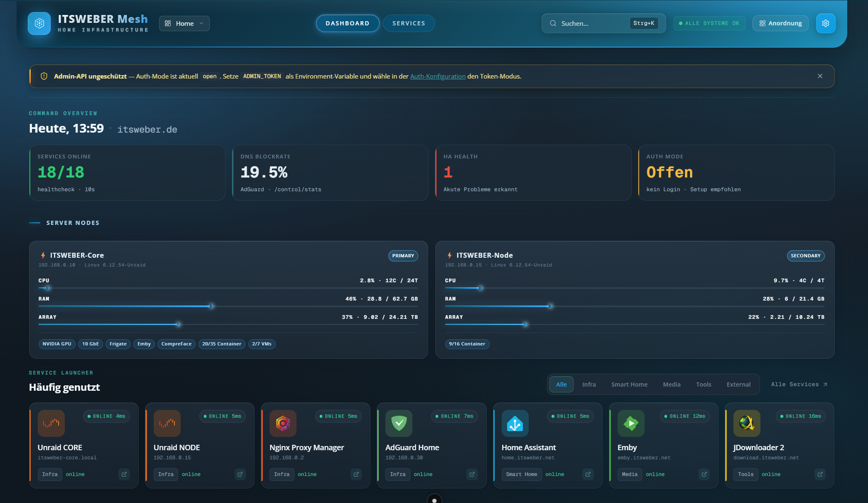Focus the Suchen search field
Image resolution: width=868 pixels, height=503 pixels.
tap(603, 23)
